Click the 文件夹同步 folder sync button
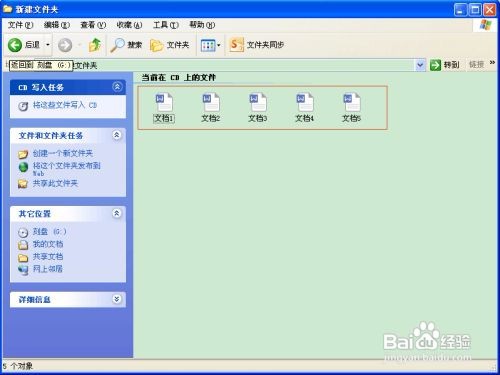Screen dimensions: 500x375 tap(257, 45)
